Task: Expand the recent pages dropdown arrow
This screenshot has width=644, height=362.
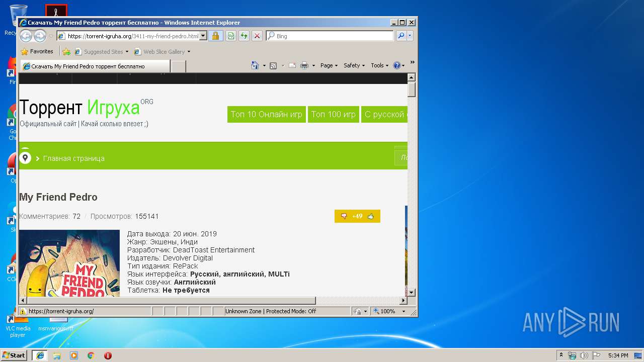Action: 51,36
